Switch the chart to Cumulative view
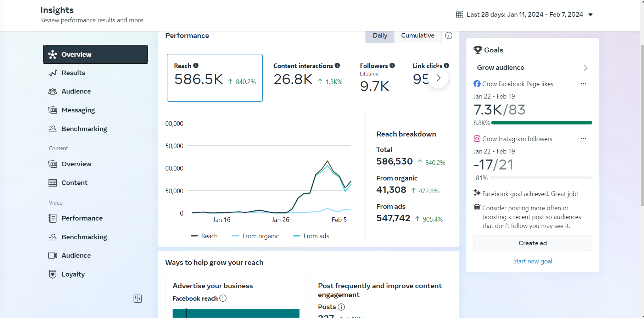The width and height of the screenshot is (644, 318). point(417,35)
